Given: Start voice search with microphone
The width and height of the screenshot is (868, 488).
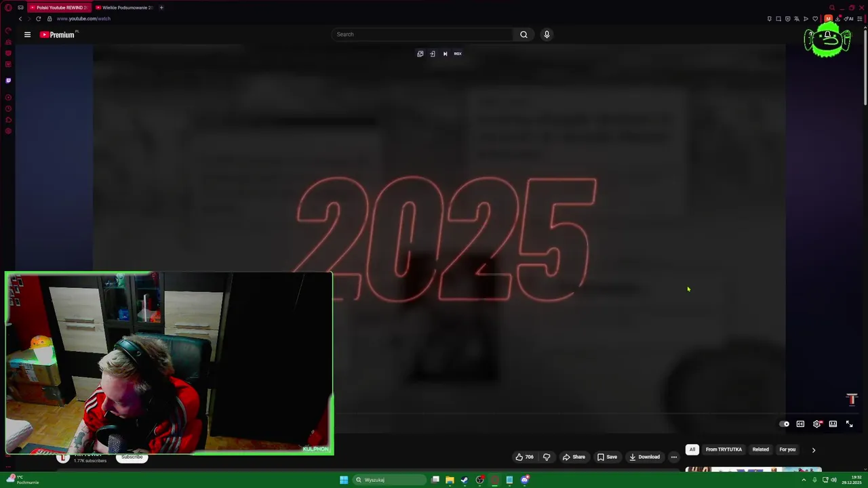Looking at the screenshot, I should coord(547,35).
